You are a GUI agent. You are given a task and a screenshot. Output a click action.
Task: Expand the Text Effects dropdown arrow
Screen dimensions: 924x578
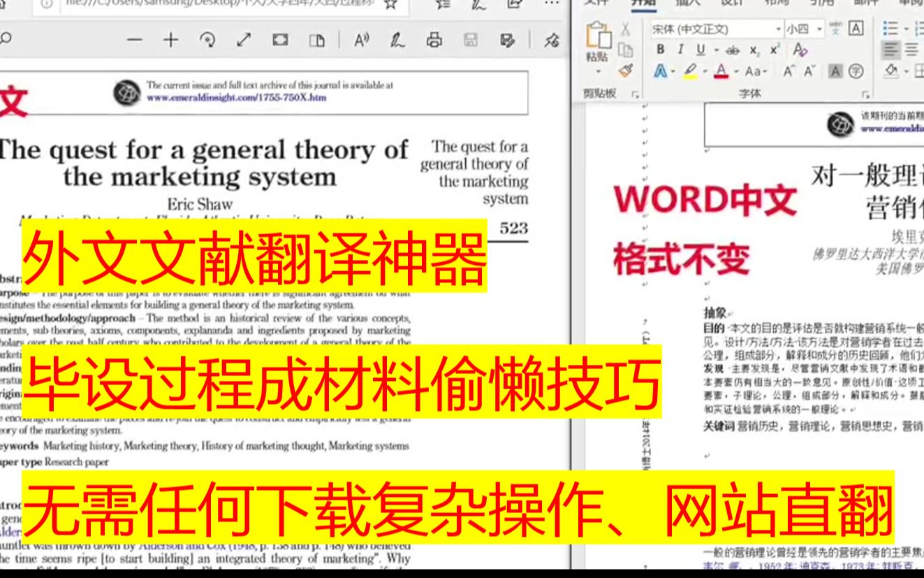coord(673,71)
